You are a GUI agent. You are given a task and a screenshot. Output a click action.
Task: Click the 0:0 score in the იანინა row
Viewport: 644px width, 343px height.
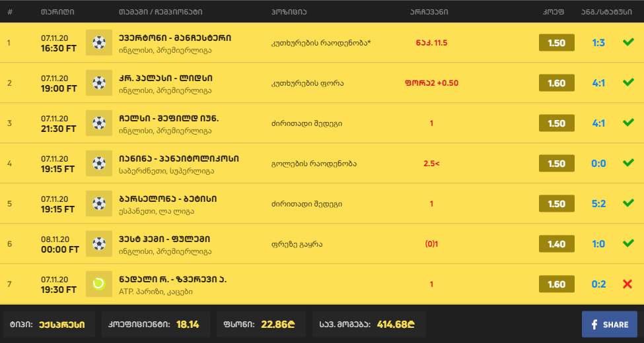(x=598, y=164)
